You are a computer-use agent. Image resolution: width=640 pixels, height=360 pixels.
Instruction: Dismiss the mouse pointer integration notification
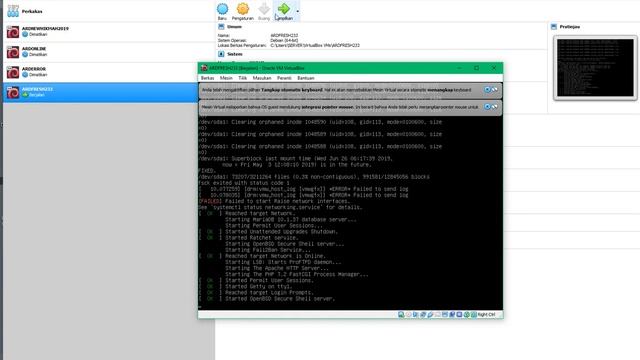point(487,107)
